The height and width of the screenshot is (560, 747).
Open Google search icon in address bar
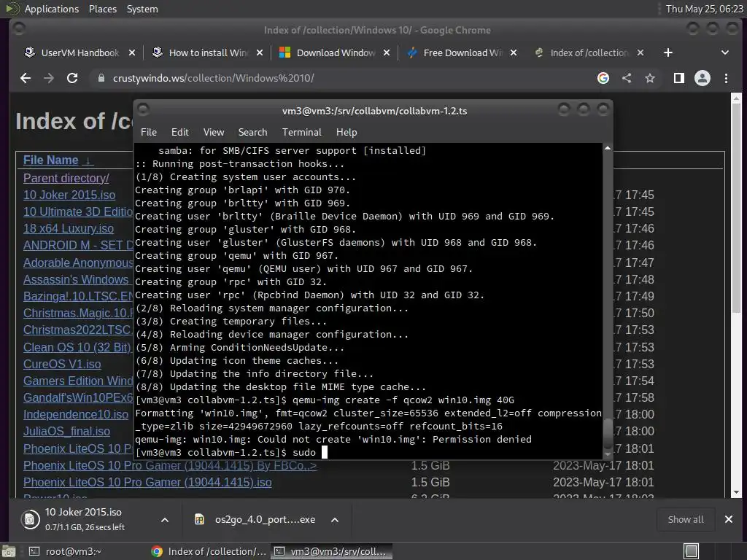(603, 78)
